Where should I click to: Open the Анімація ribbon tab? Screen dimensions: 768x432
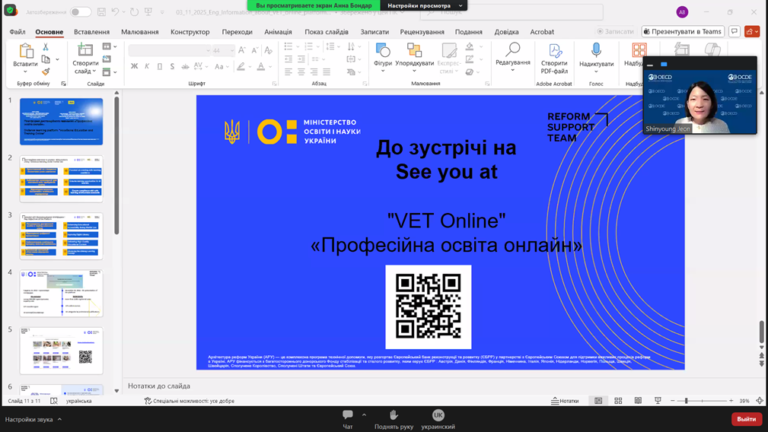click(x=278, y=32)
